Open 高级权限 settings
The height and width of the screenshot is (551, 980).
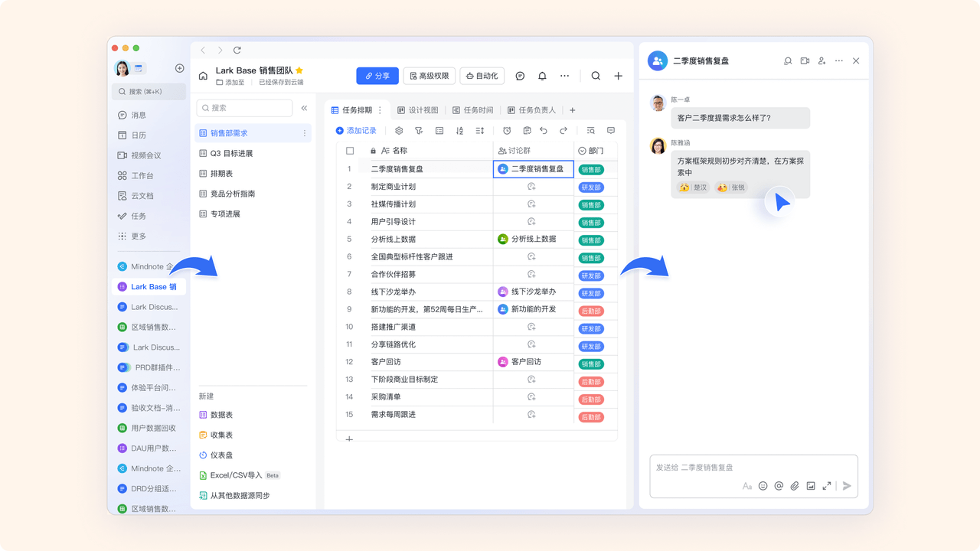(430, 76)
